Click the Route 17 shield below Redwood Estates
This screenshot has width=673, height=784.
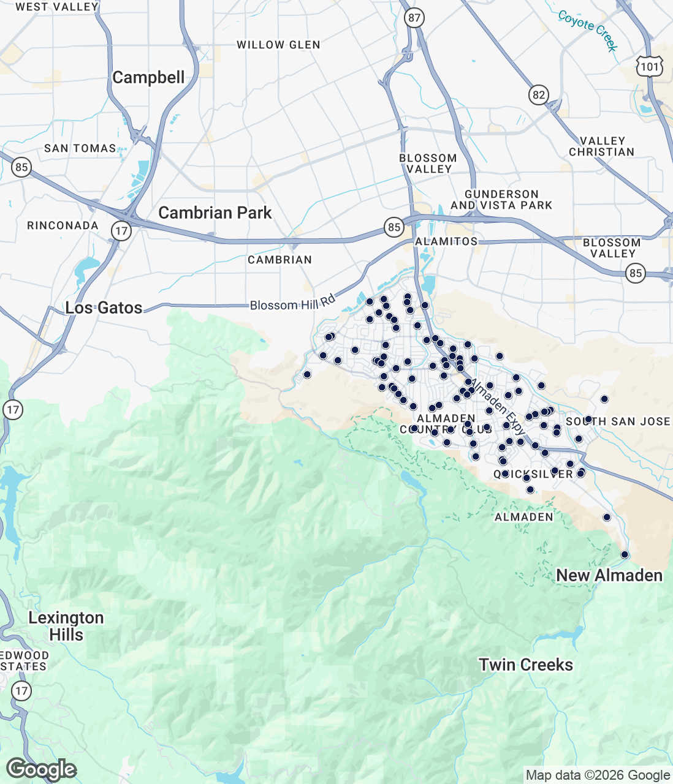pos(21,691)
